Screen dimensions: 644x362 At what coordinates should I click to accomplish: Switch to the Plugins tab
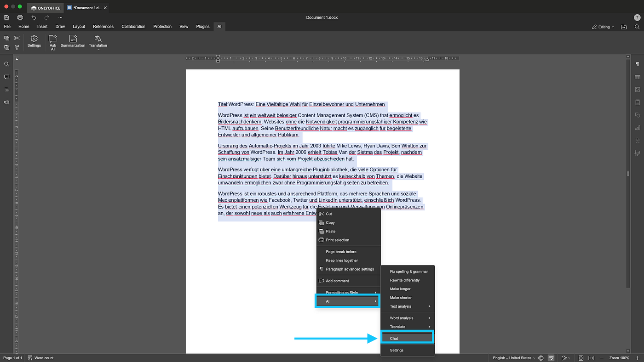click(x=203, y=27)
